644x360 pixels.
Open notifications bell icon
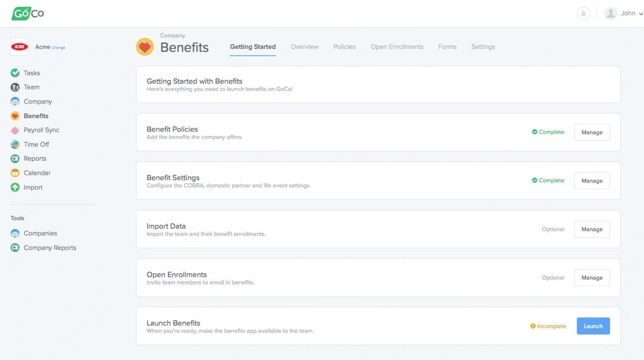pyautogui.click(x=583, y=14)
